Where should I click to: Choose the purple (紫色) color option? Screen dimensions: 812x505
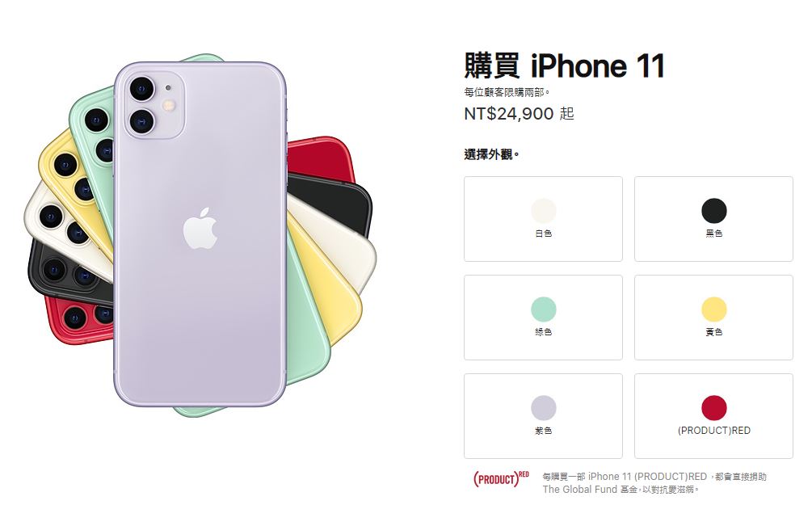pos(543,416)
